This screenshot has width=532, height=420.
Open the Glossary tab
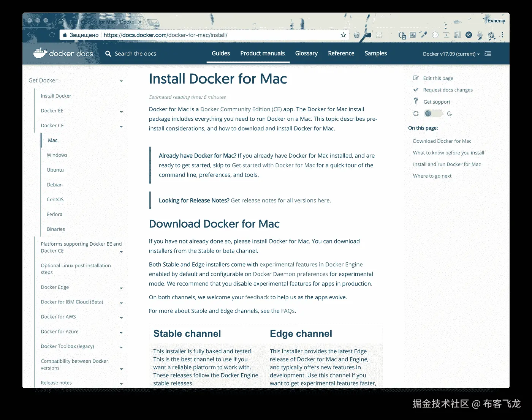pyautogui.click(x=306, y=54)
